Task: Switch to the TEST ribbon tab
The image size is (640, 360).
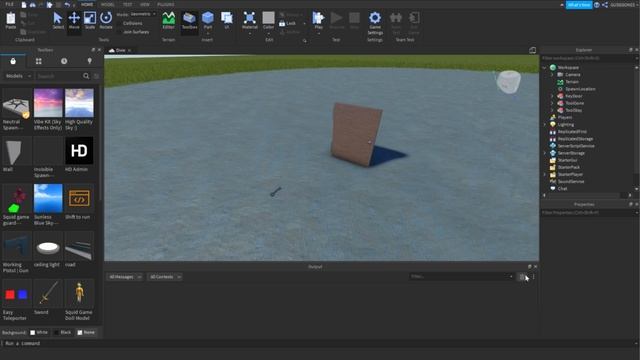Action: point(127,4)
